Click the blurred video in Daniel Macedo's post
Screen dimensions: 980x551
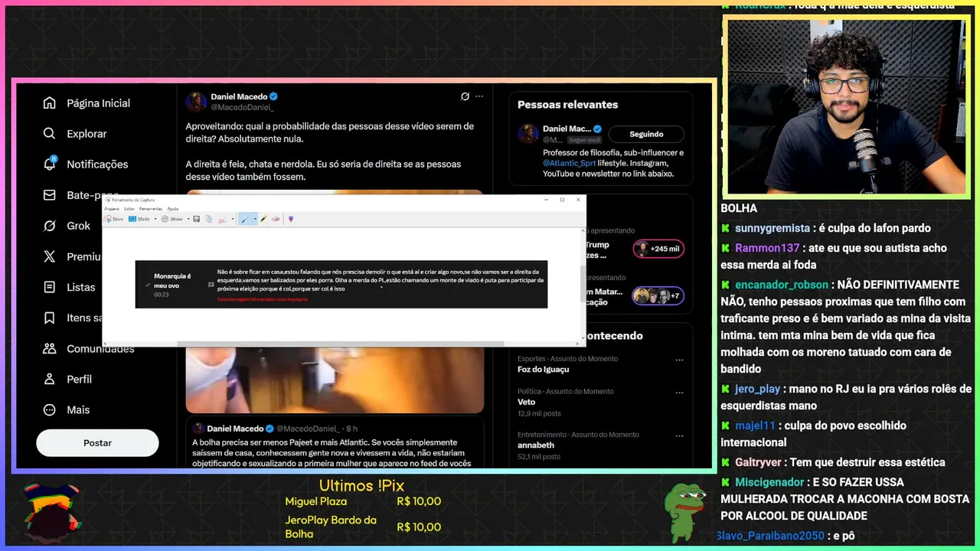335,380
